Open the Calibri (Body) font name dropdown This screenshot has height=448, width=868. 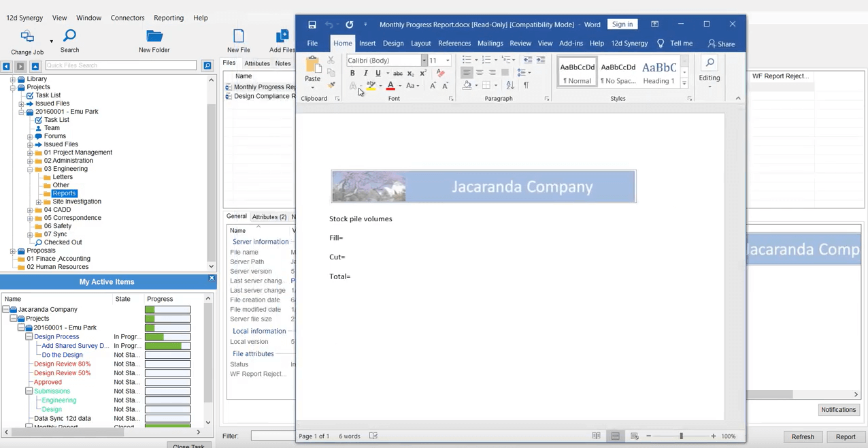[x=424, y=61]
